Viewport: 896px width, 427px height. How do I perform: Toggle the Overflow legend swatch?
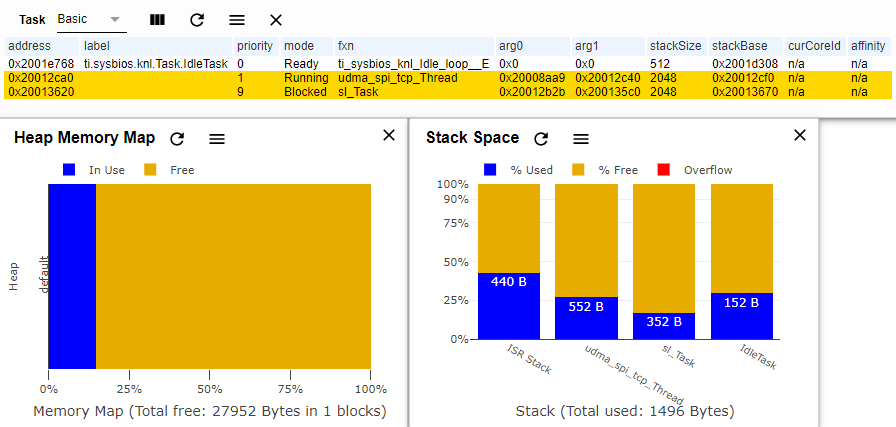point(663,170)
